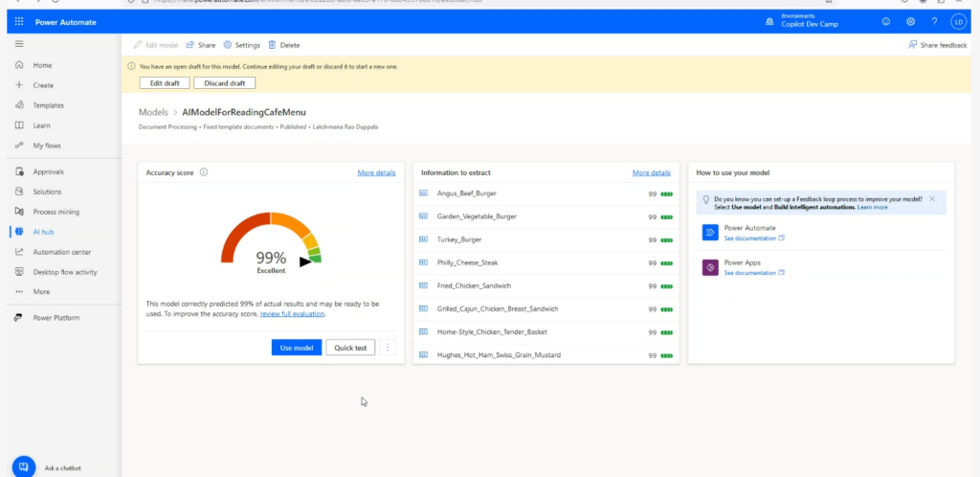Click the Home icon in sidebar

click(x=19, y=65)
